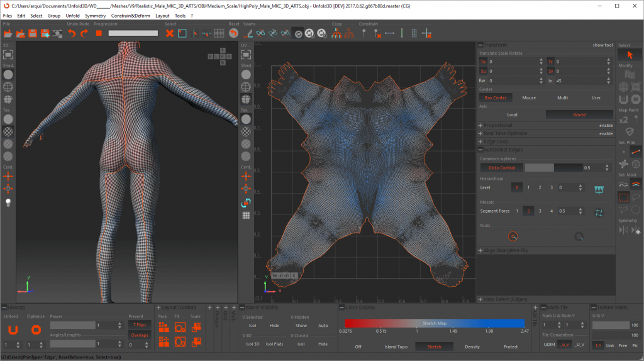644x361 pixels.
Task: Click the Optimize icon in Unwrap panel
Action: coord(36,329)
